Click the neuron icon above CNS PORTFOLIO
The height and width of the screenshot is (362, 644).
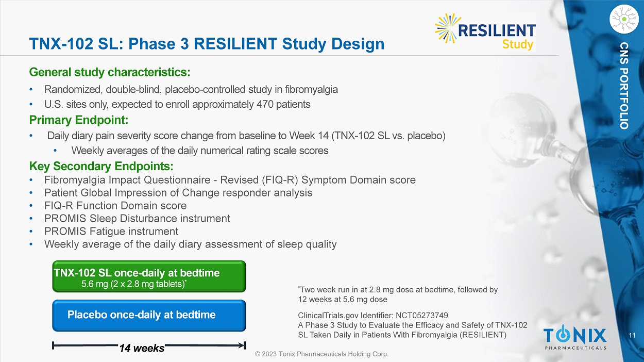(x=624, y=19)
